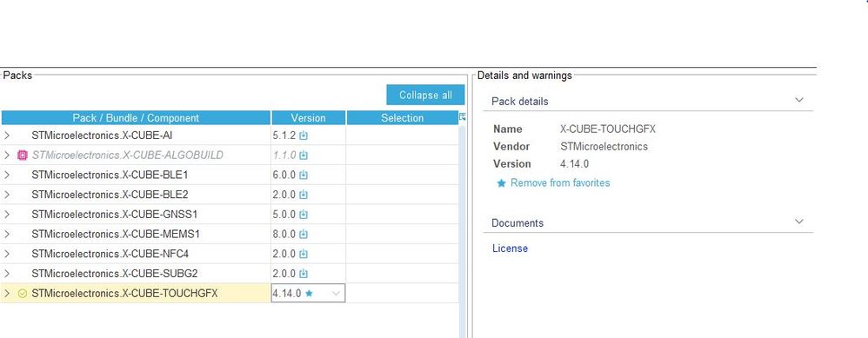Click the Selection cell for X-CUBE-TOUCHGFX
This screenshot has width=868, height=338.
click(x=403, y=293)
